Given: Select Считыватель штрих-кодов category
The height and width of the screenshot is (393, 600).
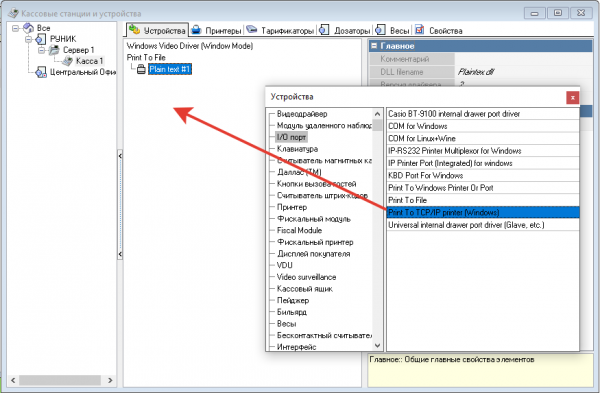Looking at the screenshot, I should [x=322, y=195].
